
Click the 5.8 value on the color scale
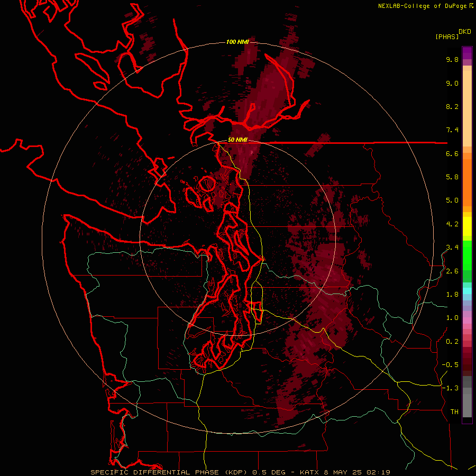click(452, 177)
